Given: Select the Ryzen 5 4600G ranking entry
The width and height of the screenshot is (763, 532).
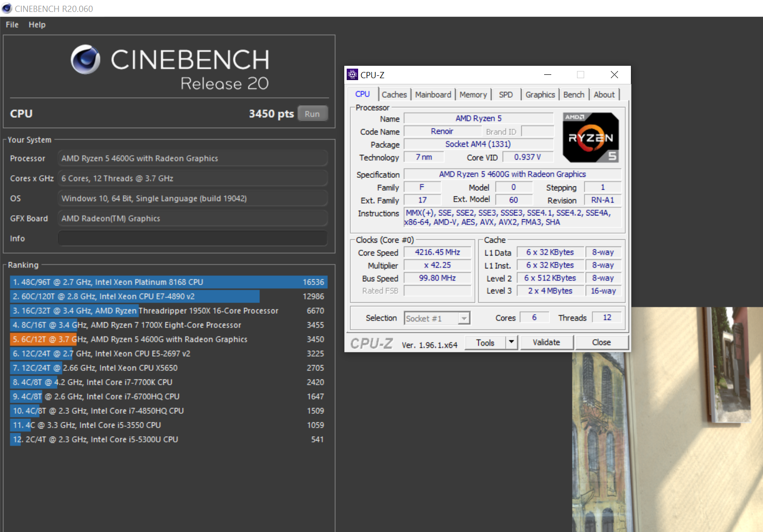Looking at the screenshot, I should pyautogui.click(x=168, y=339).
